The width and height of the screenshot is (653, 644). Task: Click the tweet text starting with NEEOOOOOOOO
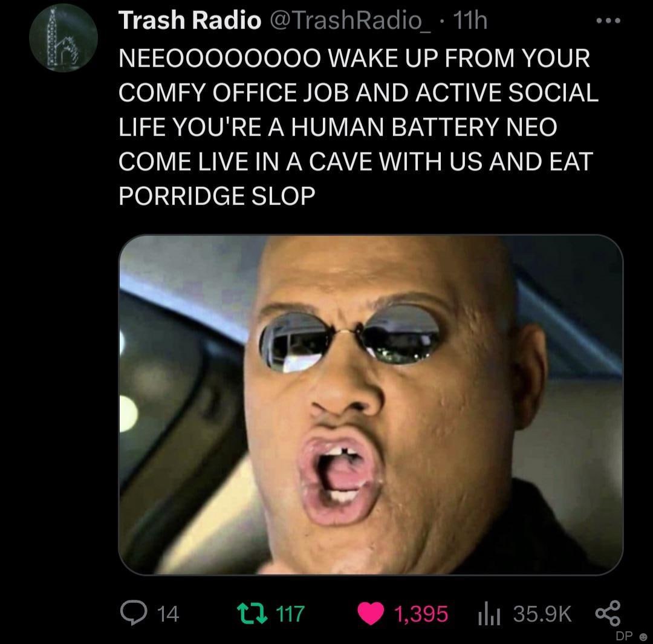click(x=358, y=126)
